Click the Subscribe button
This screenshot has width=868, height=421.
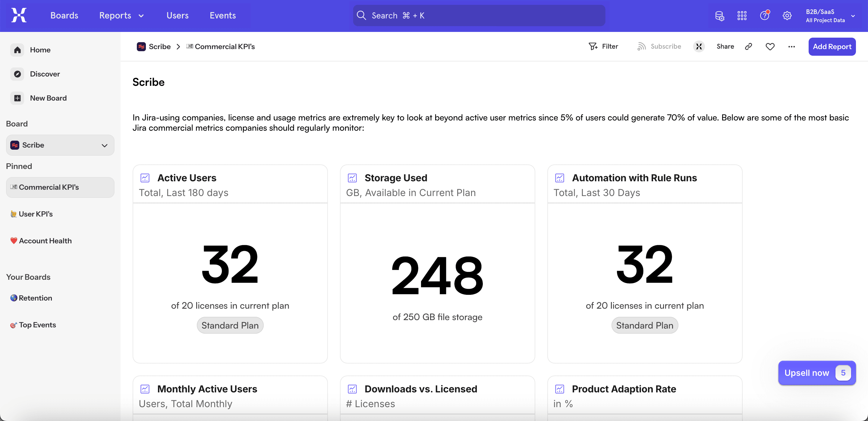[x=659, y=46]
